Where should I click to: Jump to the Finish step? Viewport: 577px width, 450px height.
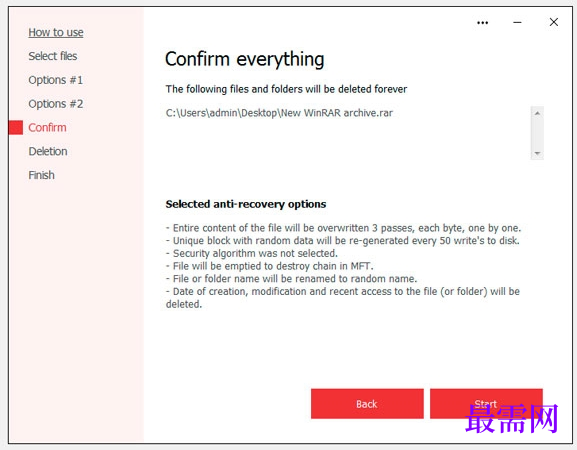coord(41,175)
